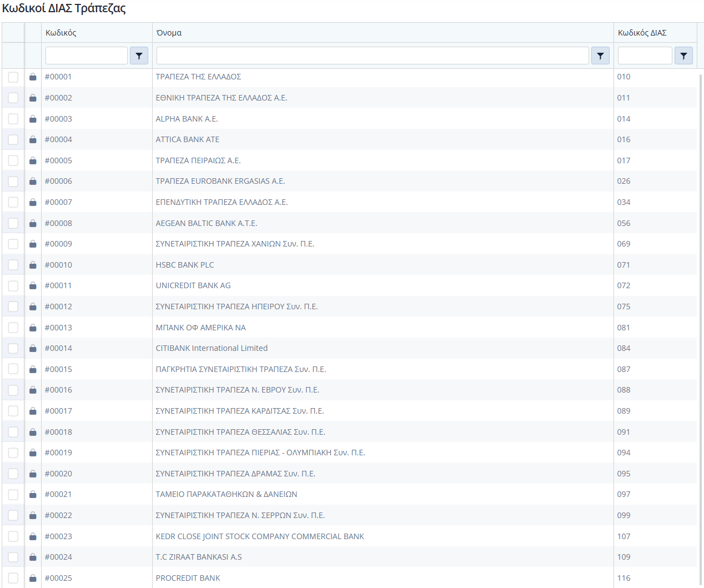Click ΤΡΑΠΕΖΑ EUROBANK ERGASIAS A.E. entry

tap(220, 181)
